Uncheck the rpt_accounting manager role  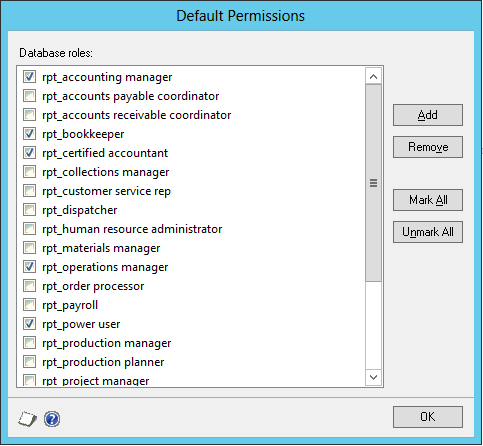tap(29, 77)
